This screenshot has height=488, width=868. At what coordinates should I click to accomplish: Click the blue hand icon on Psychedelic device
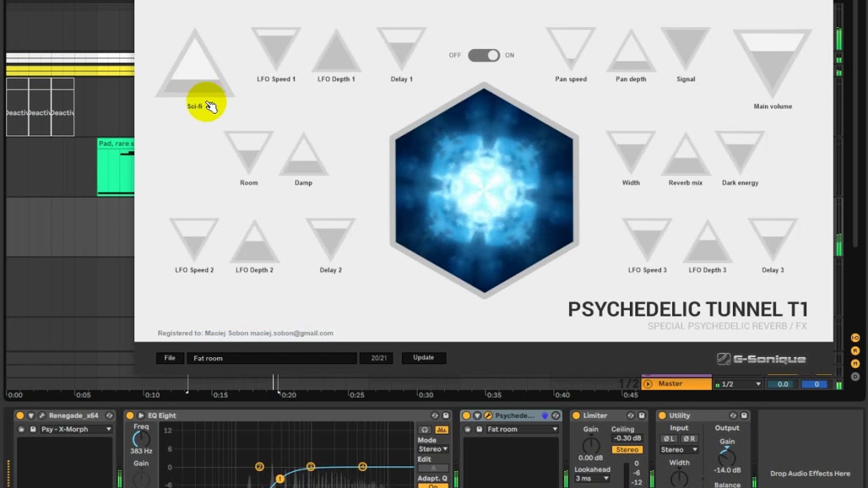coord(545,415)
